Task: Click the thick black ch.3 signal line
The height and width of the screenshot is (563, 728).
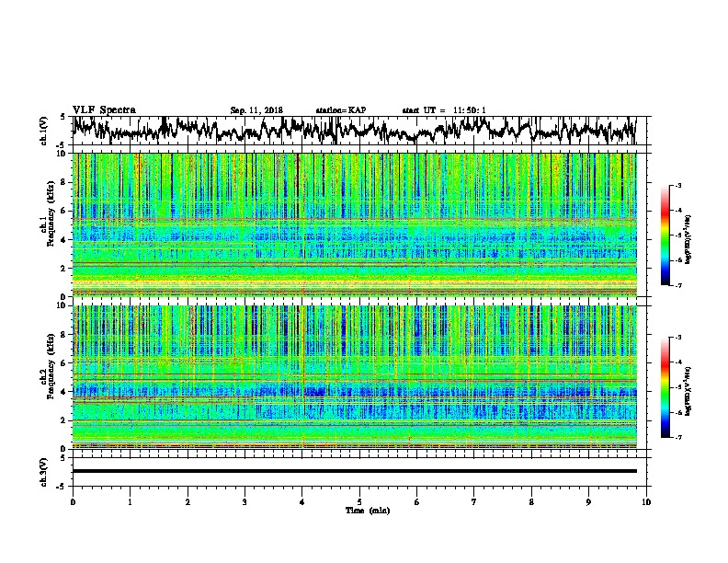Action: pyautogui.click(x=354, y=471)
